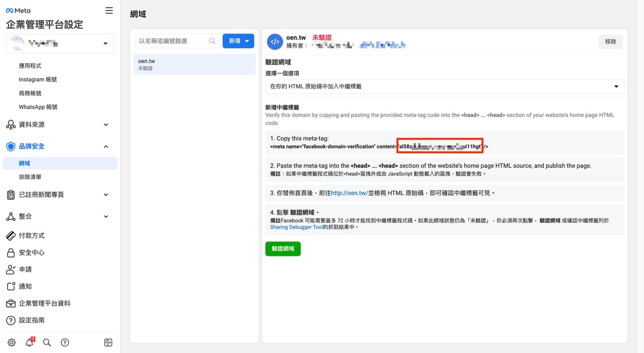Click the domain code </> icon beside oen.tw
The height and width of the screenshot is (353, 644).
tap(274, 41)
